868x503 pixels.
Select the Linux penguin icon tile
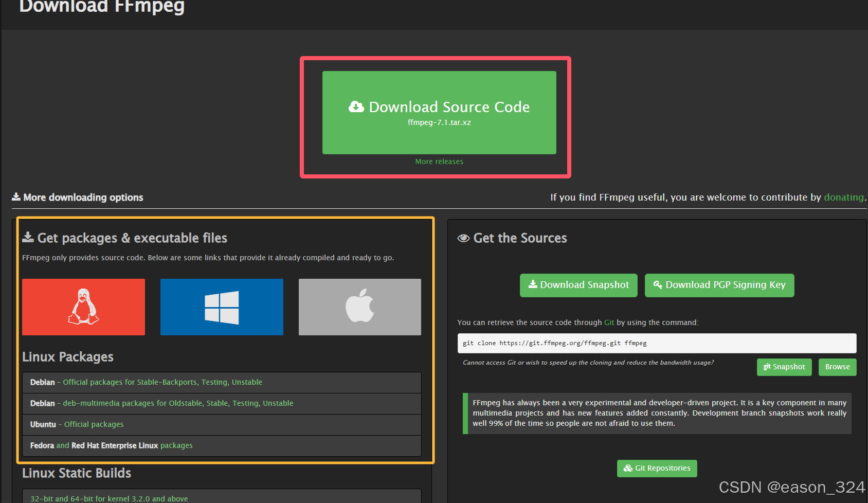83,307
